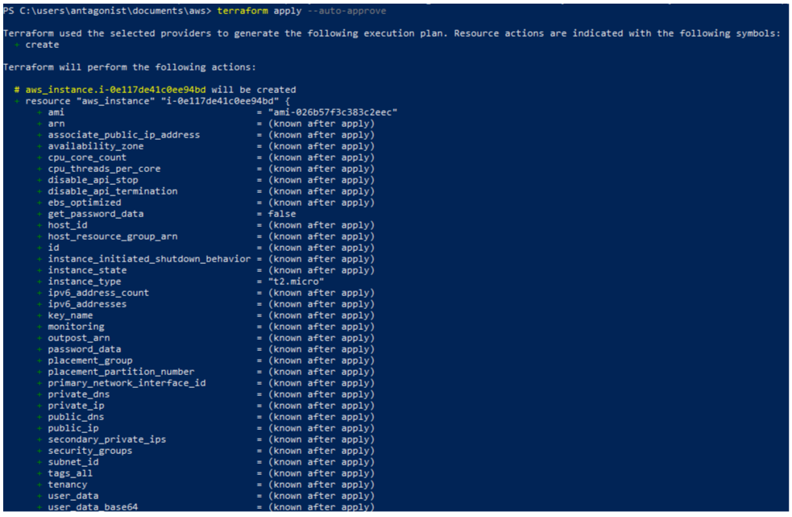Click '(known after apply)' beside public_ip
Screen dimensions: 792x517
point(322,428)
